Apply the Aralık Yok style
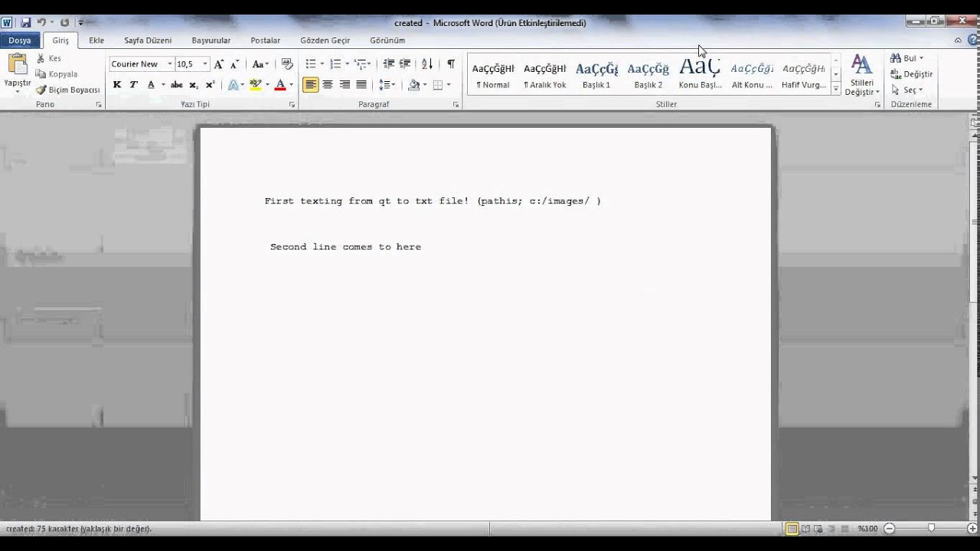Screen dimensions: 980x551 545,75
